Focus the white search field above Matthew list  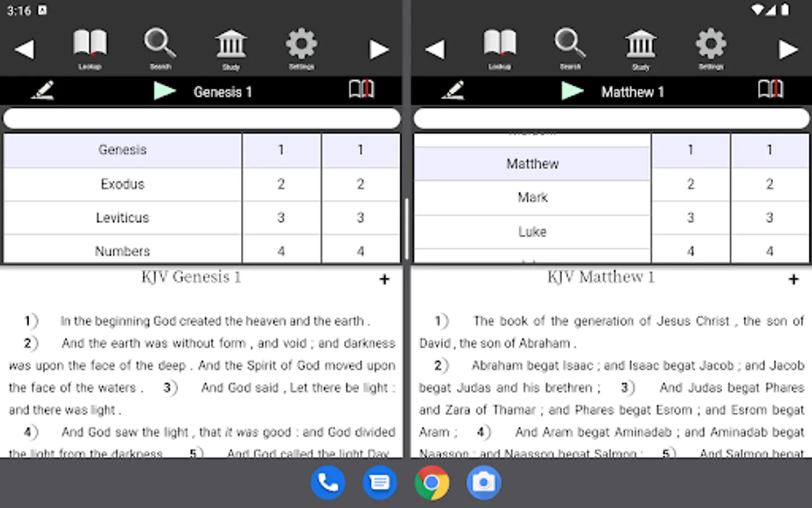click(x=612, y=119)
